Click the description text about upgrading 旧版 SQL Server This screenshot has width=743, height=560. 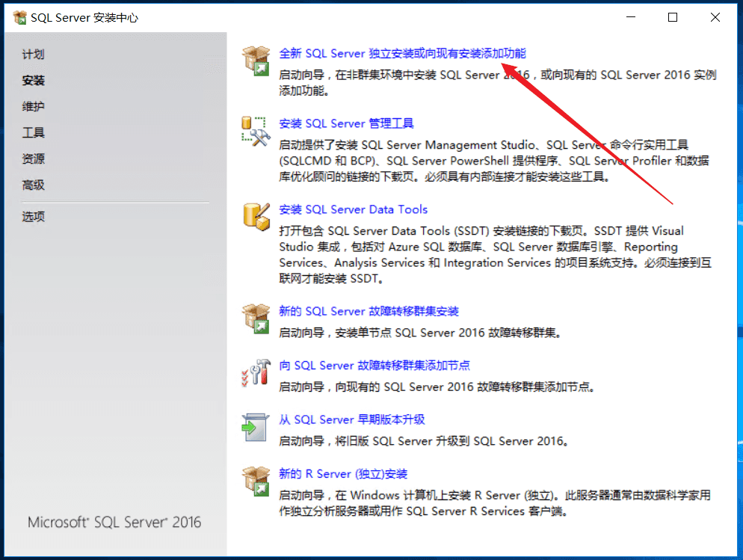click(x=424, y=441)
